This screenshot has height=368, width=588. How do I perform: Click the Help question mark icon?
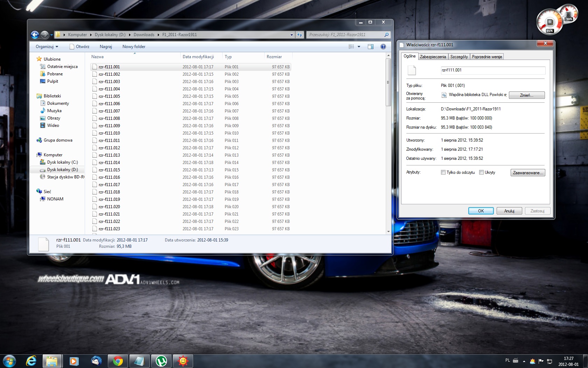pos(383,47)
